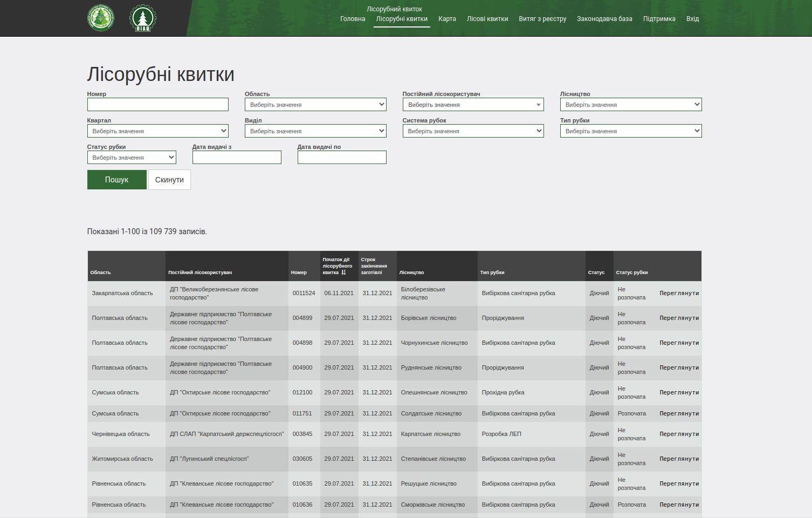This screenshot has height=518, width=812.
Task: Open the Підтримка menu item
Action: [x=659, y=19]
